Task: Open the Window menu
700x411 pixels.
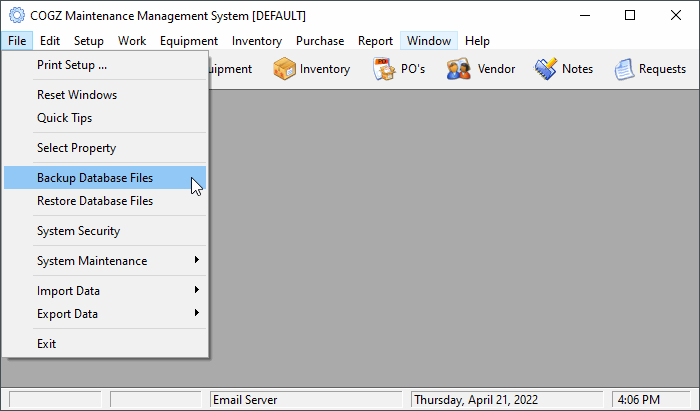Action: click(429, 41)
